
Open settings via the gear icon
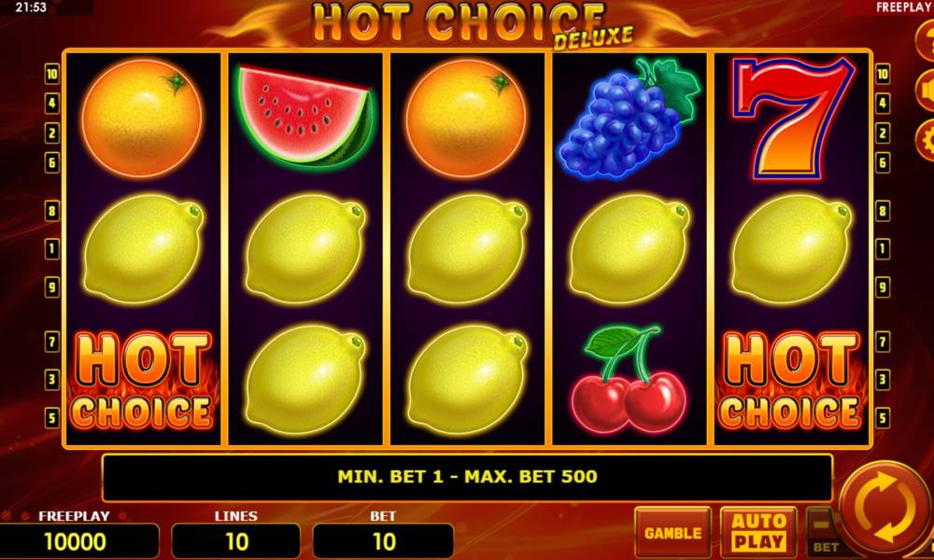926,140
